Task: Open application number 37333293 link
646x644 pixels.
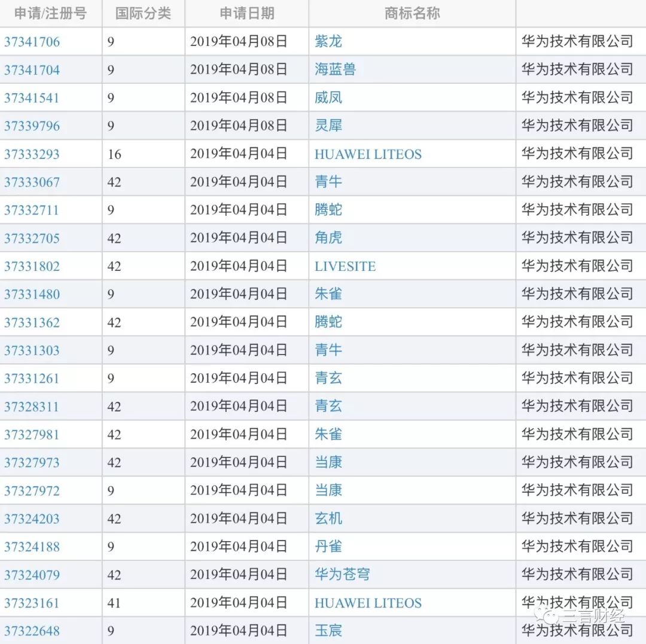Action: click(32, 154)
